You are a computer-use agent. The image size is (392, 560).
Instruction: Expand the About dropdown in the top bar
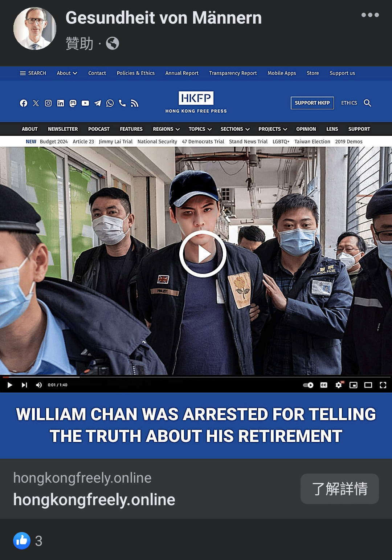[x=67, y=73]
